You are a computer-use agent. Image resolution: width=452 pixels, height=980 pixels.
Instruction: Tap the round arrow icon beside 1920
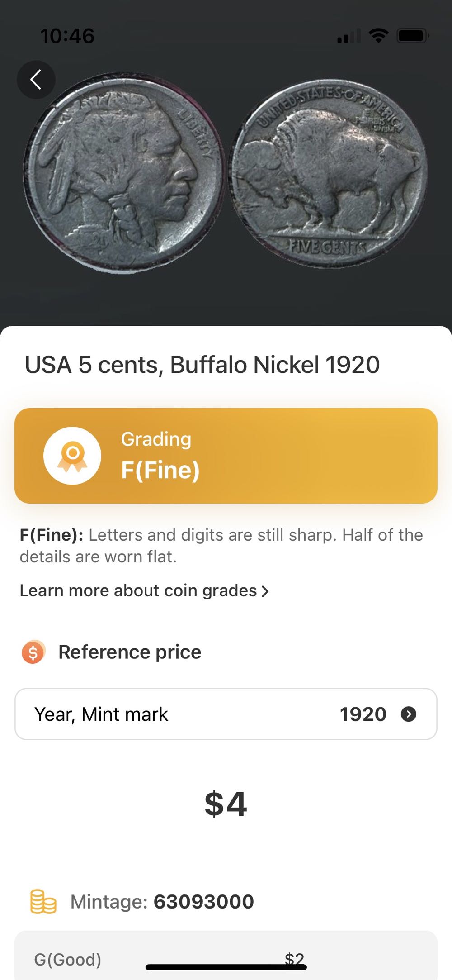click(409, 714)
